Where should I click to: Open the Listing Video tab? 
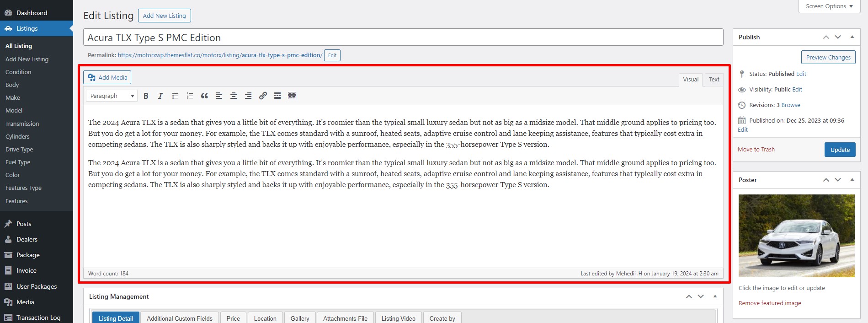pos(399,318)
